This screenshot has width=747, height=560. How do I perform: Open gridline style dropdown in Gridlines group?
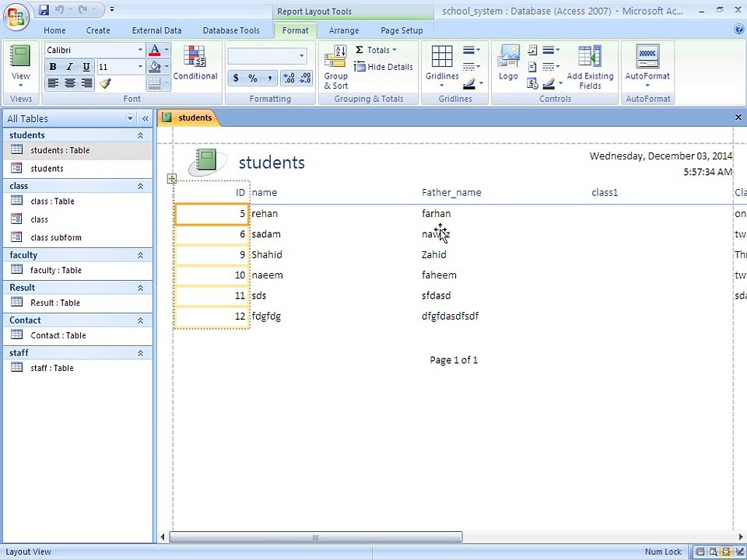click(x=472, y=67)
